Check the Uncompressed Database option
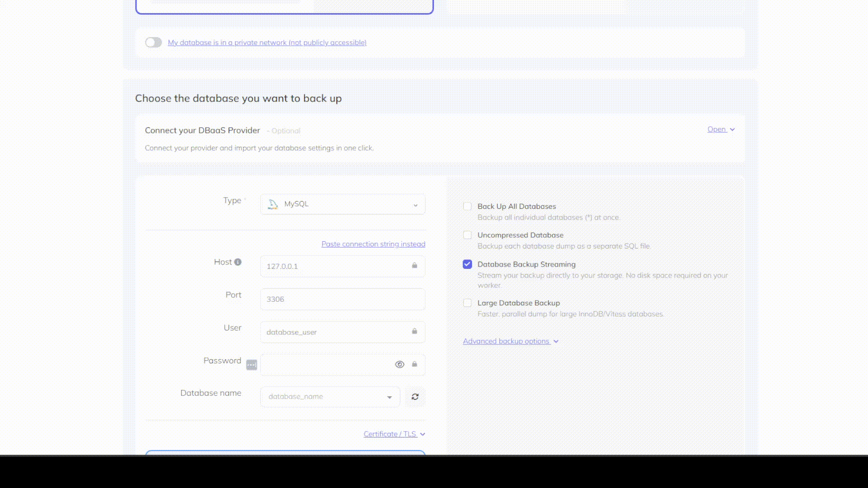This screenshot has height=488, width=868. pyautogui.click(x=467, y=235)
